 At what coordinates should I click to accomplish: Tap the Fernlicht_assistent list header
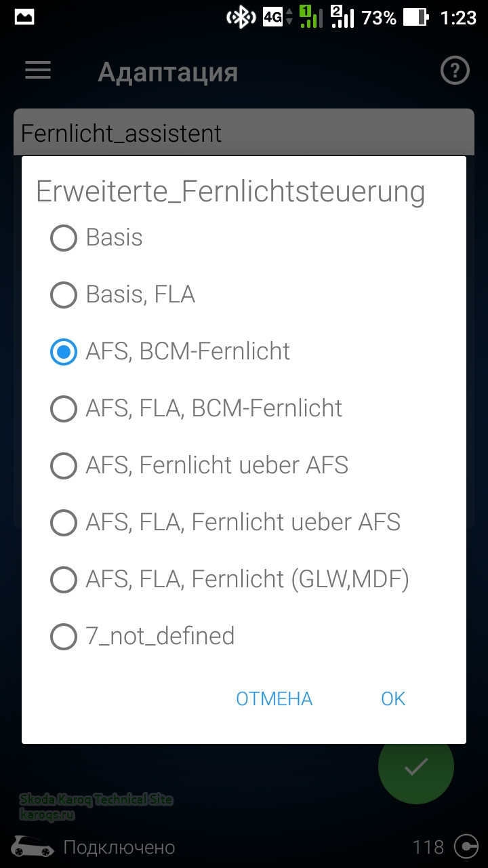point(244,132)
